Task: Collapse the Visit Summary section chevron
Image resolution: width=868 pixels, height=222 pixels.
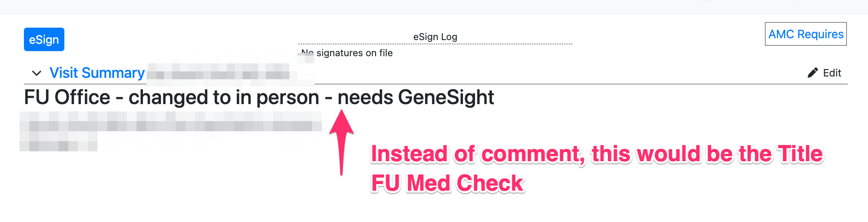Action: pyautogui.click(x=37, y=73)
